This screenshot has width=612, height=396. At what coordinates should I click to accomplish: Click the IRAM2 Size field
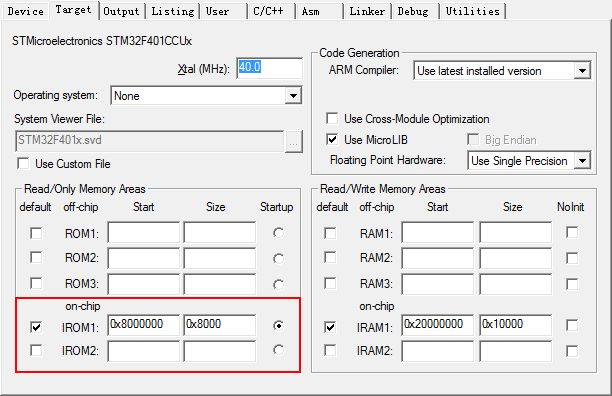516,351
